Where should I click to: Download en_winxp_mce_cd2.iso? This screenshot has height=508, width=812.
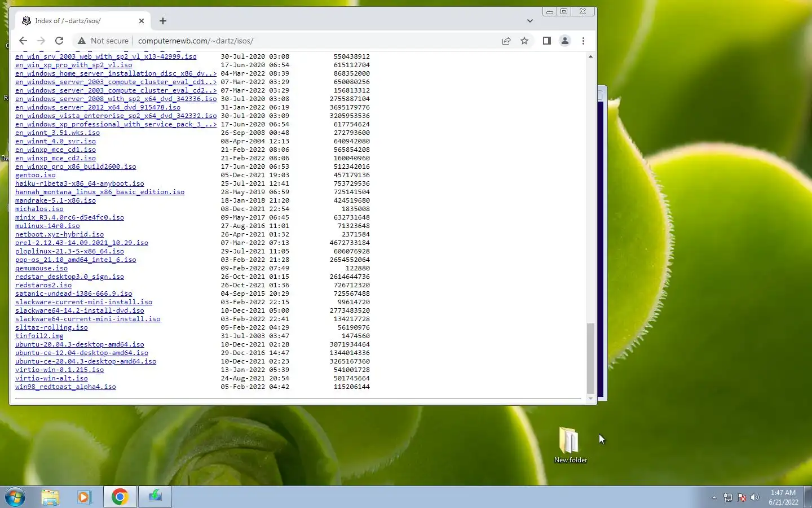55,158
